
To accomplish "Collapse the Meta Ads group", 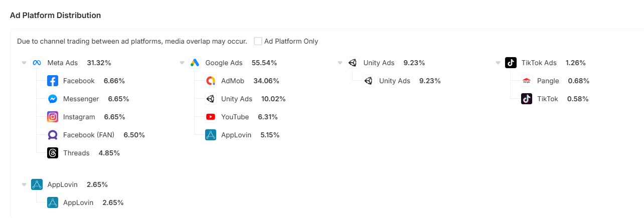I will coord(24,63).
